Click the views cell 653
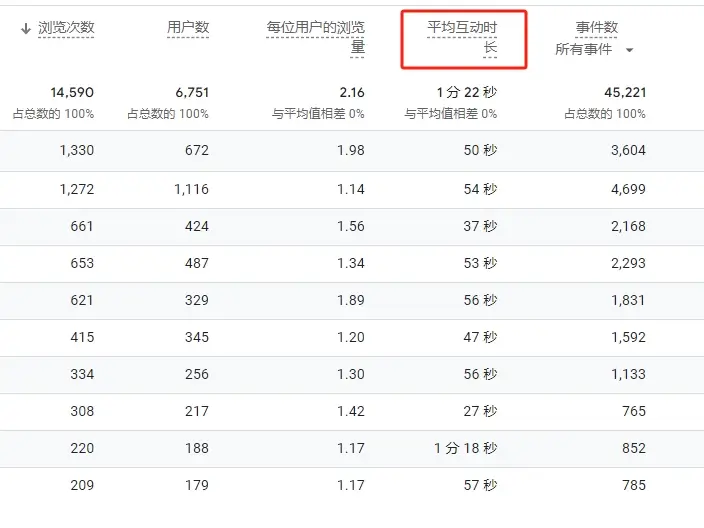The width and height of the screenshot is (704, 528). click(82, 263)
